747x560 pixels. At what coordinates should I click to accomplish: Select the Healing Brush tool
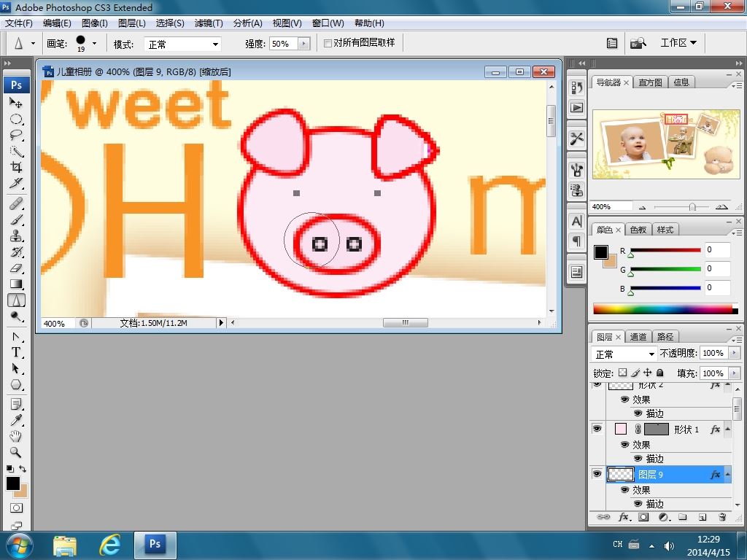pyautogui.click(x=16, y=204)
